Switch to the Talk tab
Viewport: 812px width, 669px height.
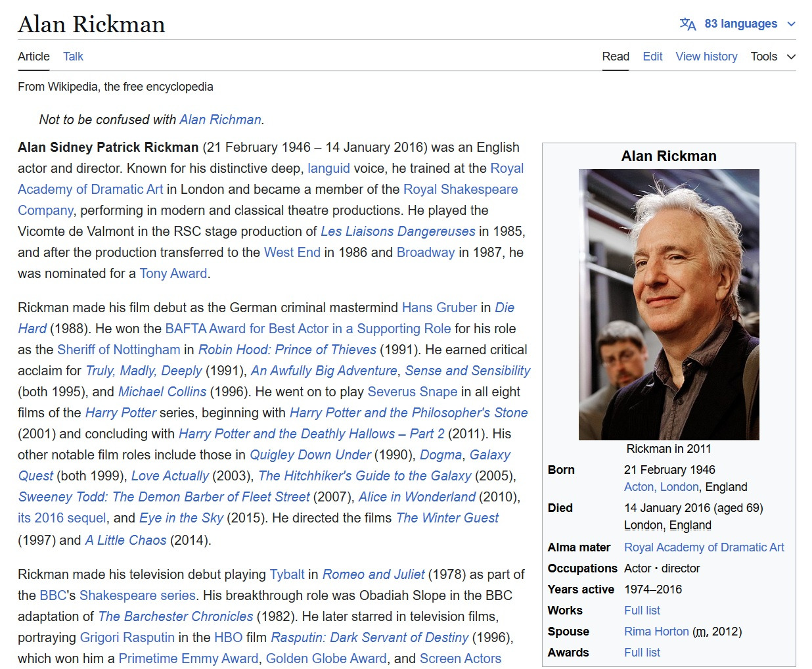click(73, 57)
